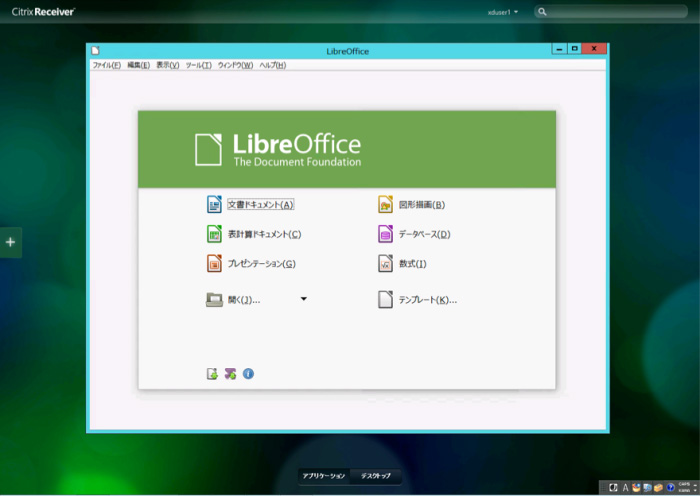Open the blue LibreOffice information icon
Viewport: 700px width, 496px height.
pyautogui.click(x=248, y=374)
